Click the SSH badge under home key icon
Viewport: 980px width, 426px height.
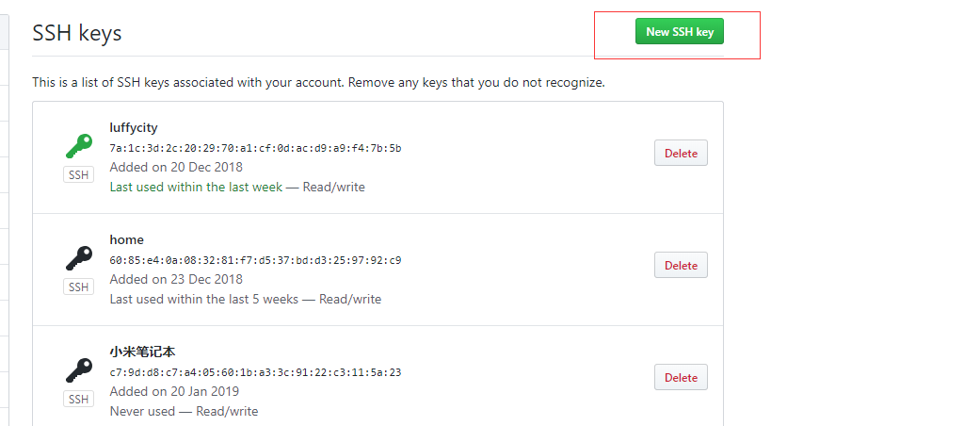click(79, 287)
